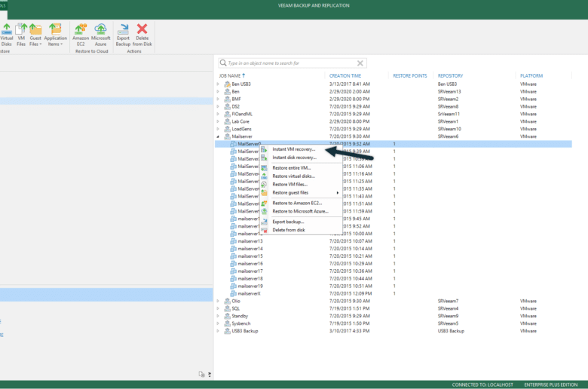Screen dimensions: 588x389
Task: Expand the Ben job node
Action: [218, 91]
